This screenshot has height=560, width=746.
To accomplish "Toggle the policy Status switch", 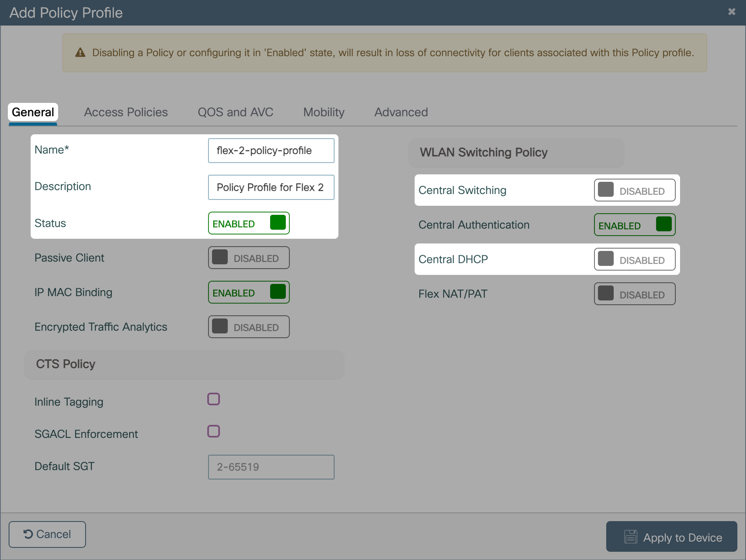I will [249, 223].
